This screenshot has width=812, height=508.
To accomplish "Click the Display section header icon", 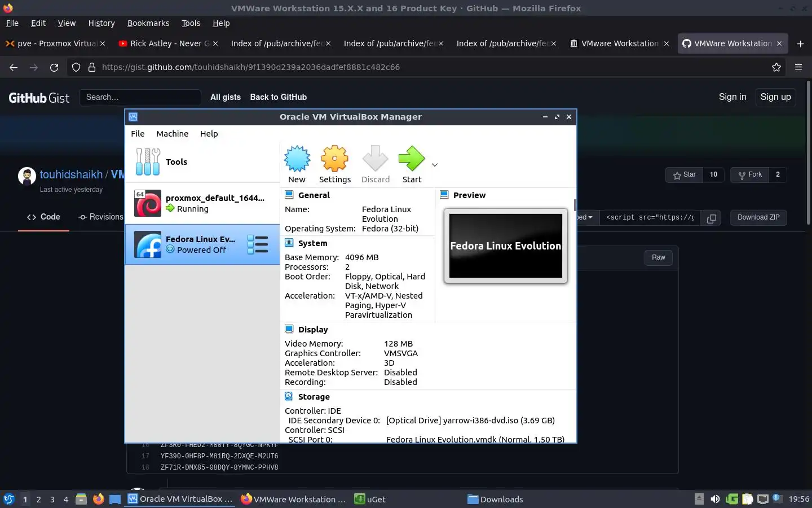I will tap(289, 329).
